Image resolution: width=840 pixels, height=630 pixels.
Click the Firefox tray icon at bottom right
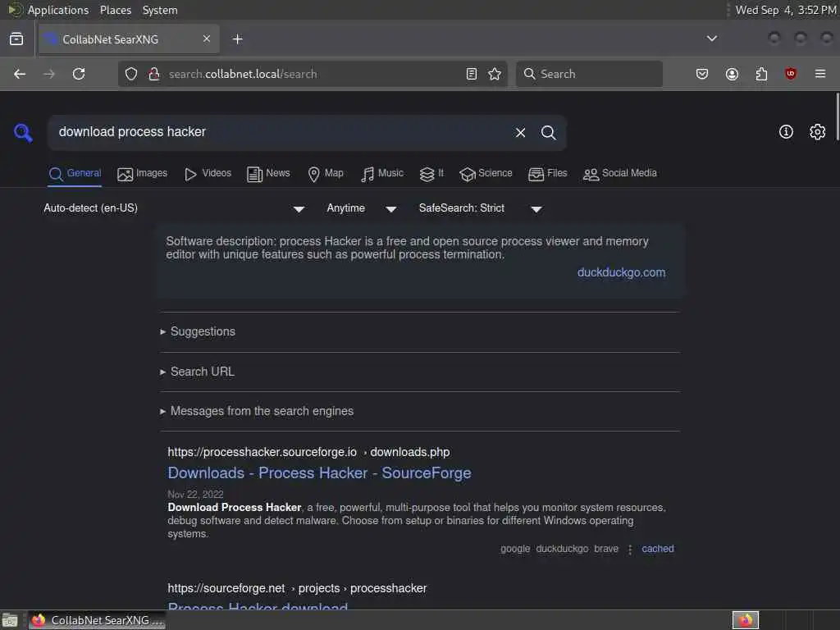coord(745,620)
